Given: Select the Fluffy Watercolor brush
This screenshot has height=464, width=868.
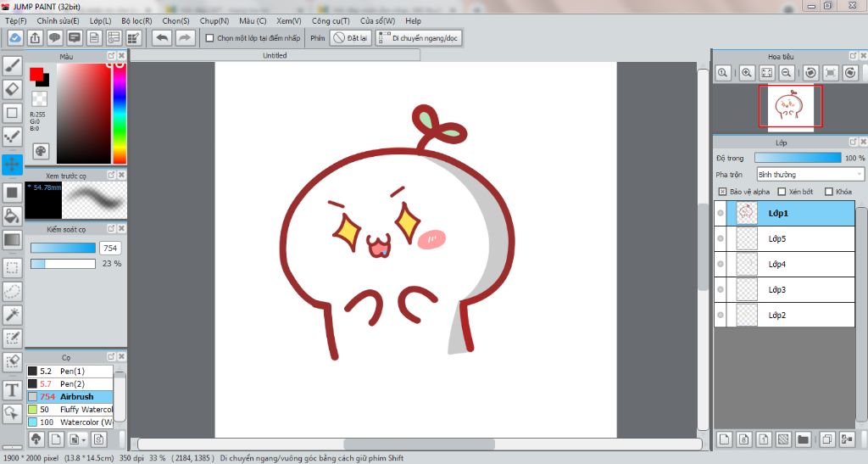Looking at the screenshot, I should tap(70, 409).
